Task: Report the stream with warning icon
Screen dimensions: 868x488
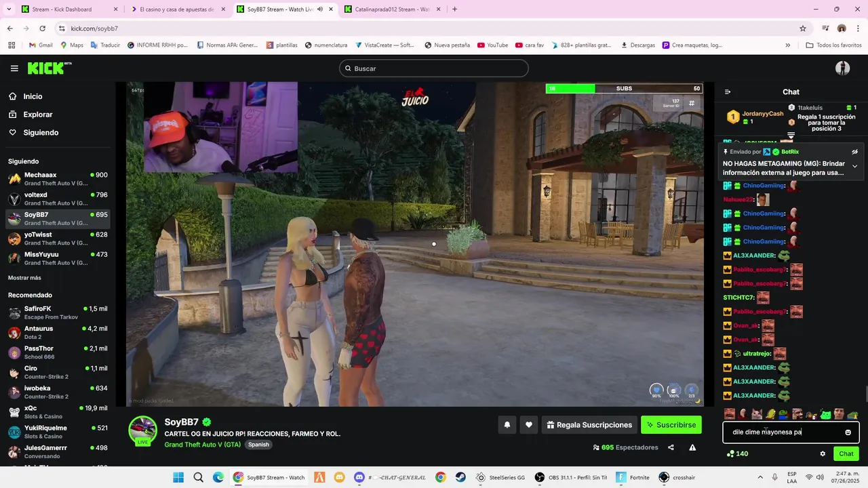Action: 692,447
